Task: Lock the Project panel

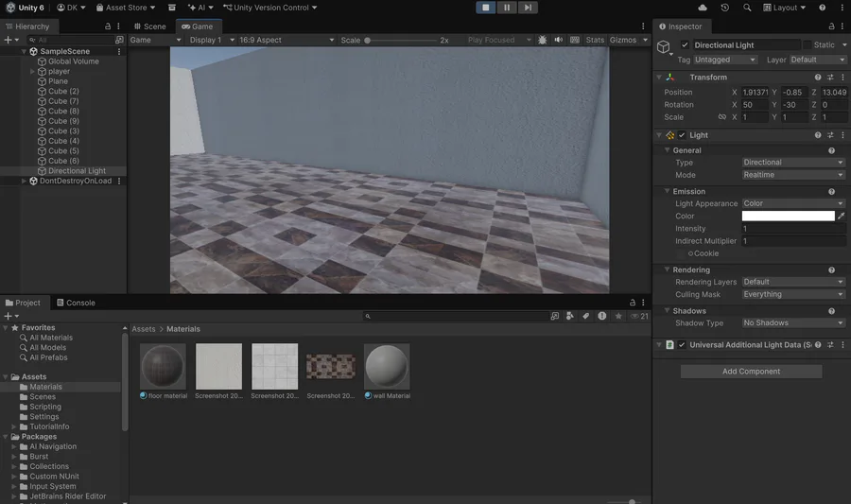Action: point(633,303)
